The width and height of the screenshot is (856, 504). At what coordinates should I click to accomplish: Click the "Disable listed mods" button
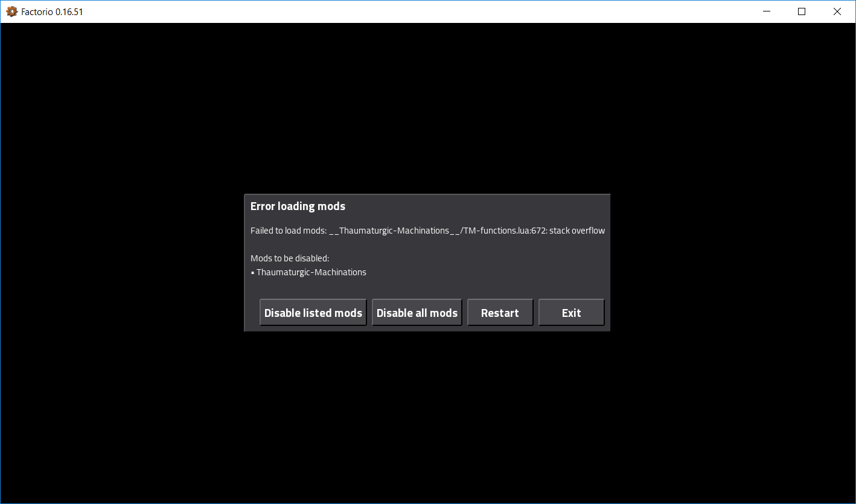tap(313, 312)
